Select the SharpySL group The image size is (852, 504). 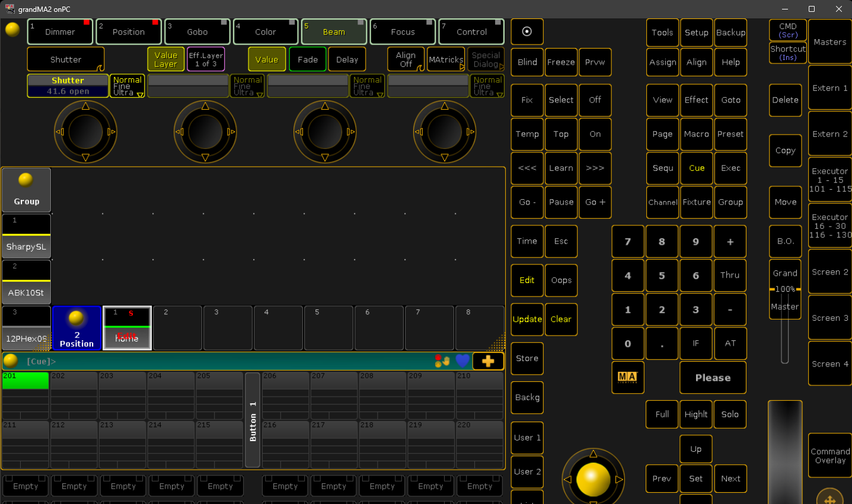[26, 236]
